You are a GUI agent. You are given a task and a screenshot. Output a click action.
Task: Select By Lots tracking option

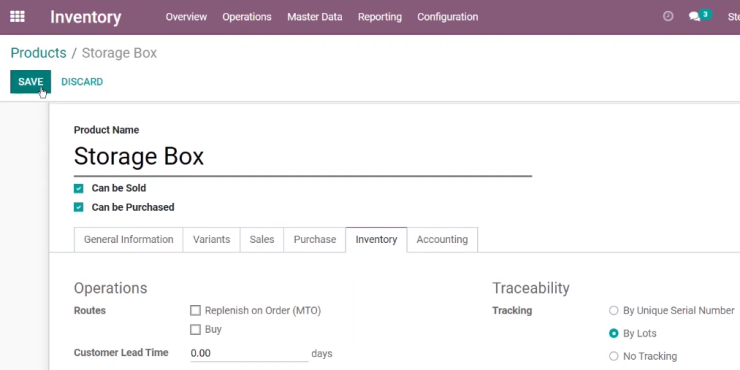tap(614, 333)
